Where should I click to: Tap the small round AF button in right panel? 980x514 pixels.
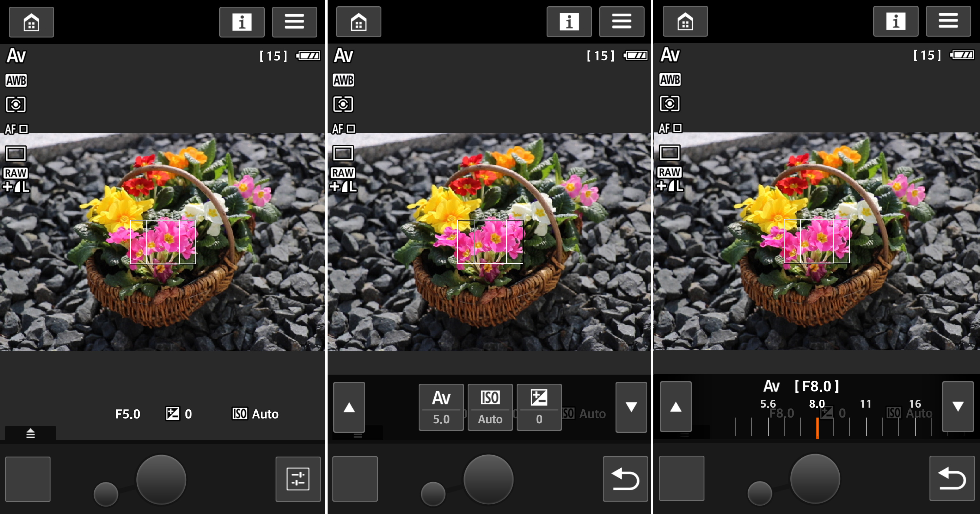click(x=760, y=493)
